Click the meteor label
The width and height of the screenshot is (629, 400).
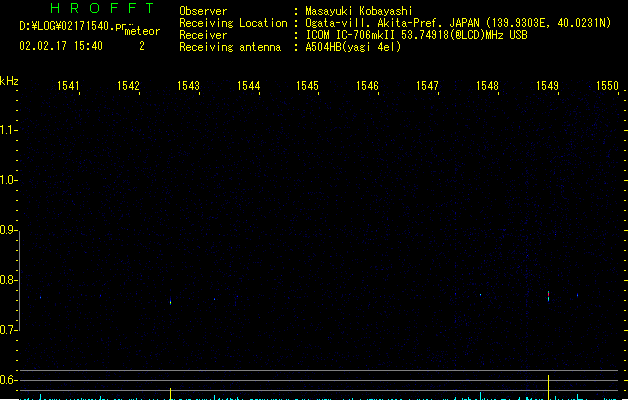142,31
